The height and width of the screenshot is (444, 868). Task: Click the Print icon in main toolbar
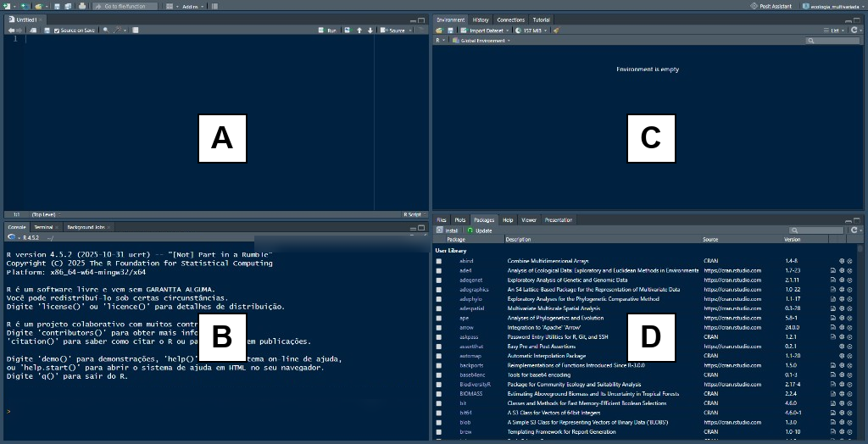(82, 6)
